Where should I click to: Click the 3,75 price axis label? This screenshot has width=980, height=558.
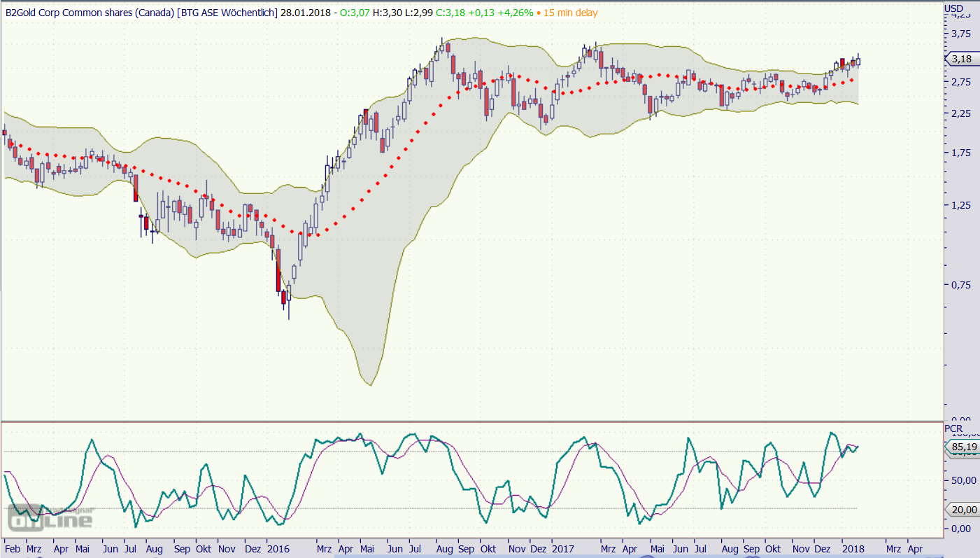958,33
